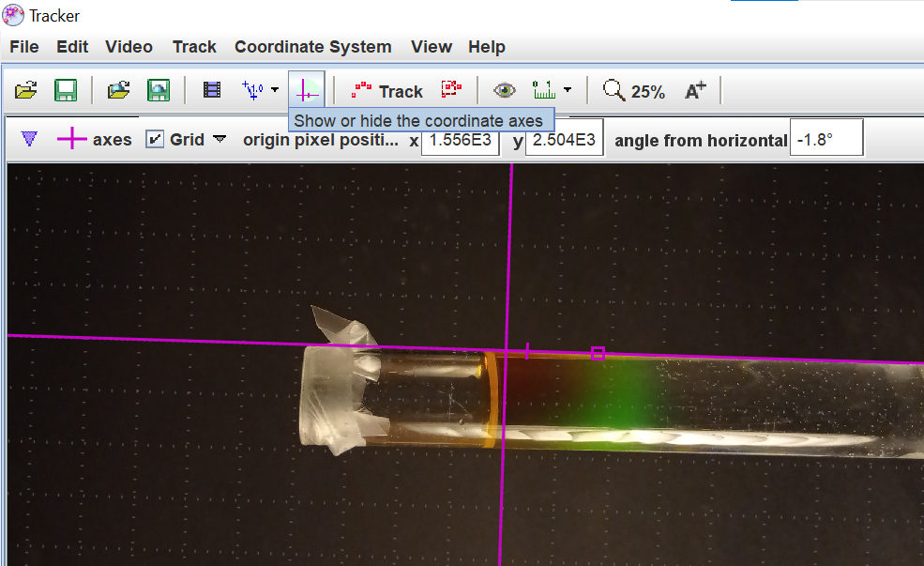Select the calibration tools icon
Image resolution: width=924 pixels, height=566 pixels.
[253, 89]
